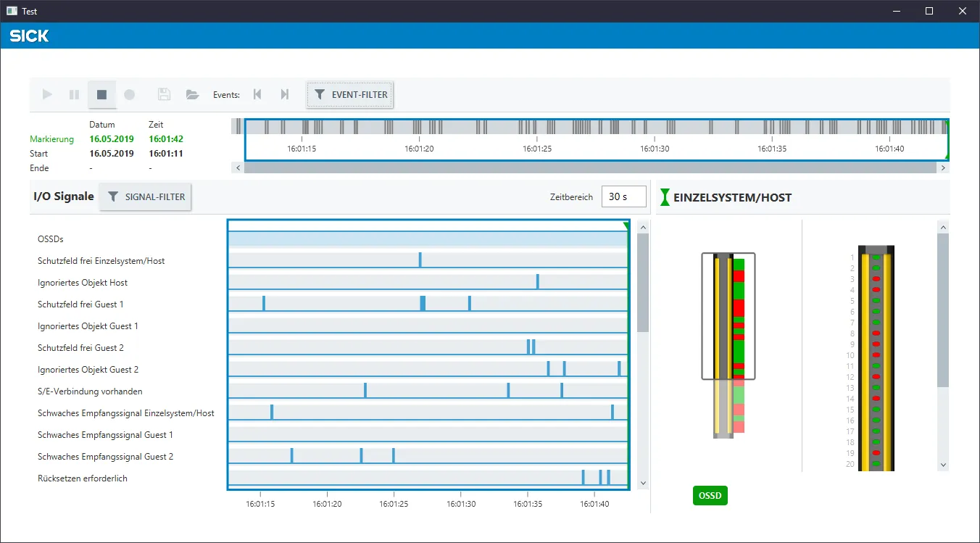Open a file with the folder icon
The height and width of the screenshot is (543, 980).
pos(192,94)
